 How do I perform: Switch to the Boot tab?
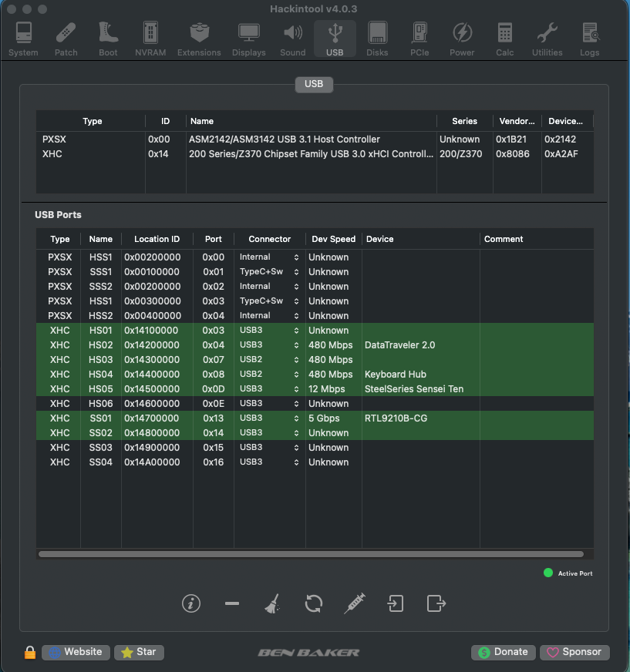[x=108, y=39]
